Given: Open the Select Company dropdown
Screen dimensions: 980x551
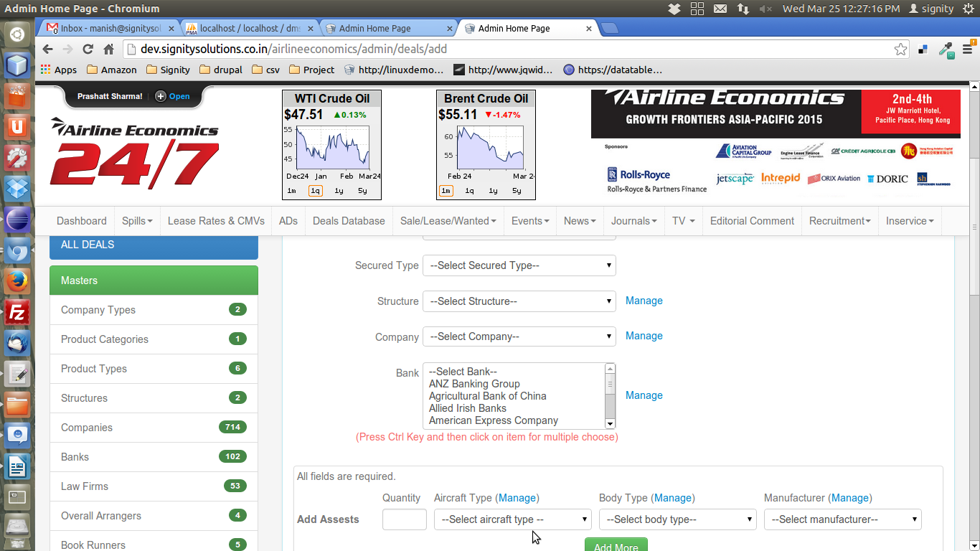Looking at the screenshot, I should tap(519, 336).
